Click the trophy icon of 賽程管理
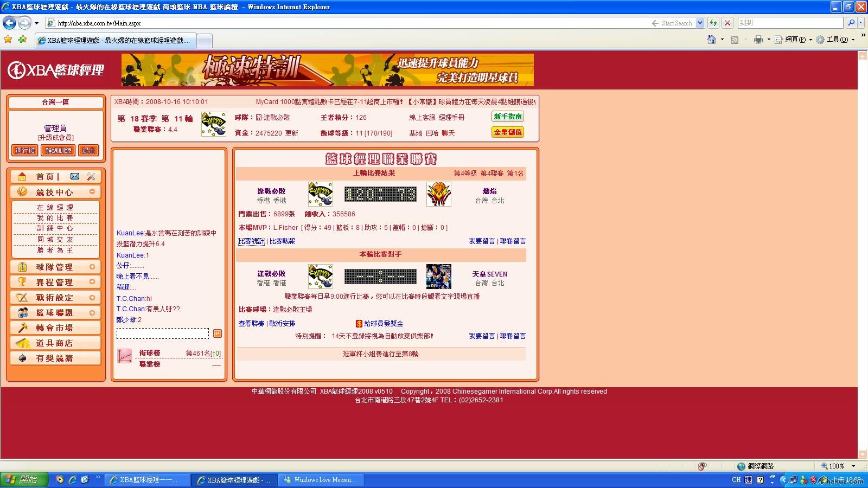 22,282
